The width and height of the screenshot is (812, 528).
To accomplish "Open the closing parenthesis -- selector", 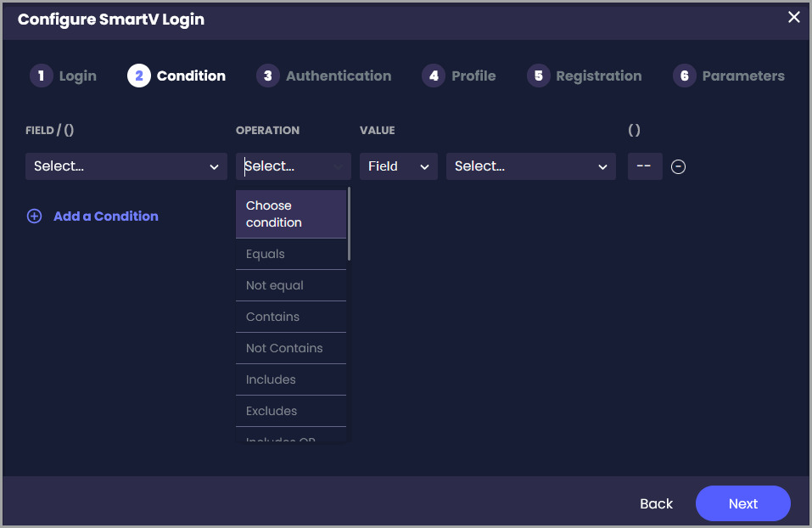I will 645,166.
